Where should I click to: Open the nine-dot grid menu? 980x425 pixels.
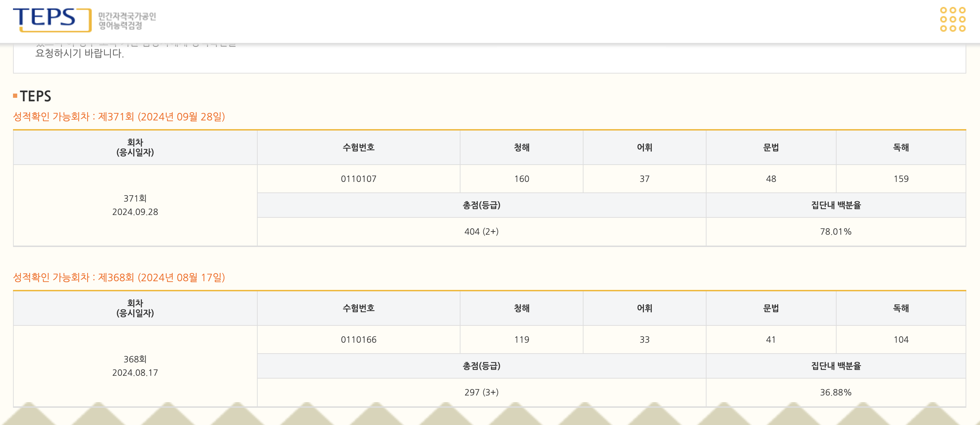(x=952, y=19)
